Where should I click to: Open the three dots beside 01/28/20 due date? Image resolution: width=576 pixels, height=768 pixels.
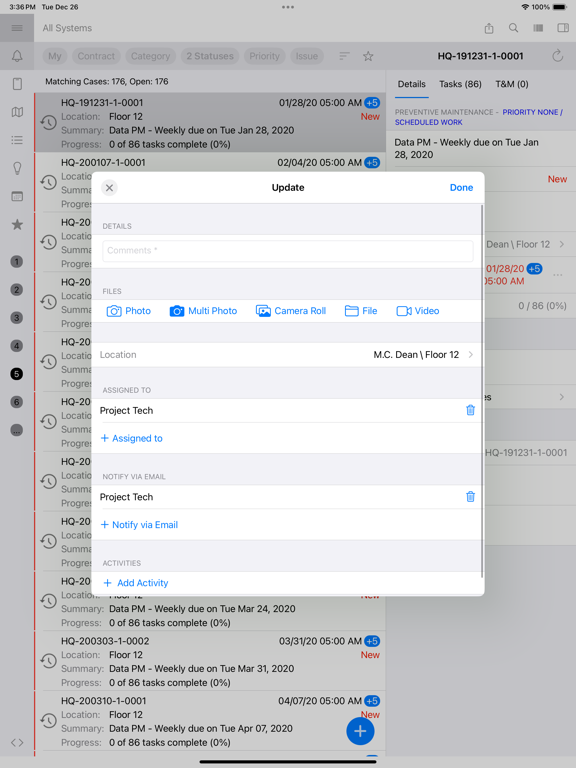coord(557,275)
